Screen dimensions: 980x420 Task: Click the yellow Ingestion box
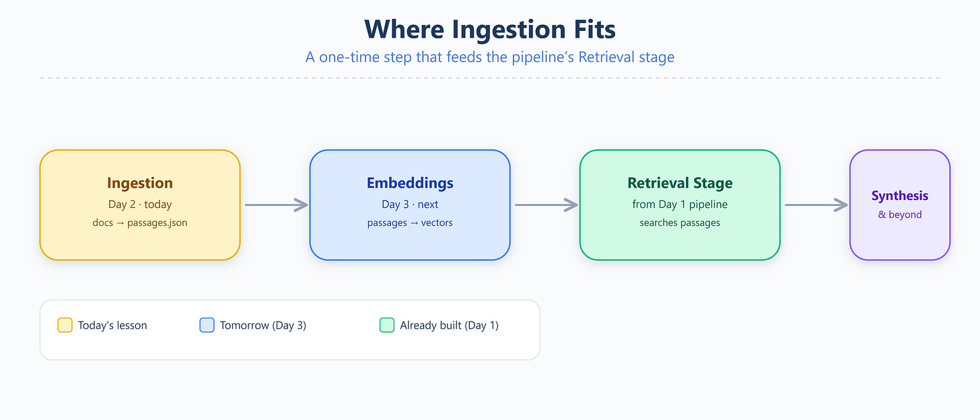(140, 205)
